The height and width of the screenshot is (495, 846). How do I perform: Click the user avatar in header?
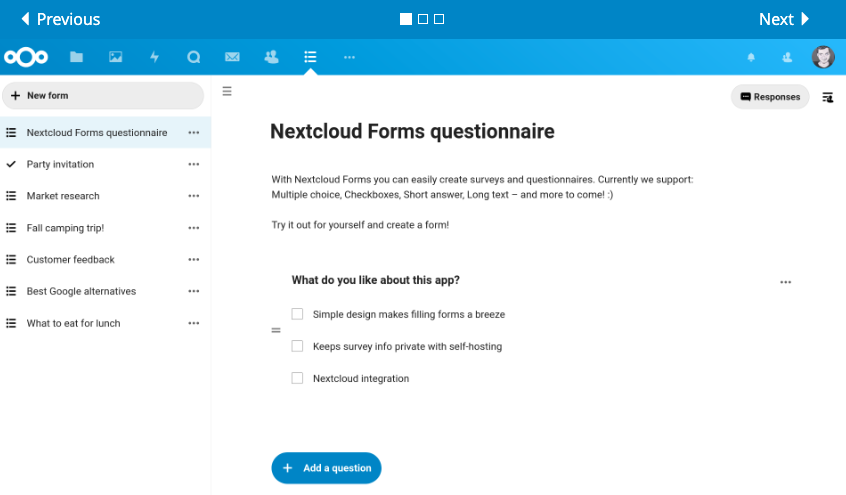point(823,57)
